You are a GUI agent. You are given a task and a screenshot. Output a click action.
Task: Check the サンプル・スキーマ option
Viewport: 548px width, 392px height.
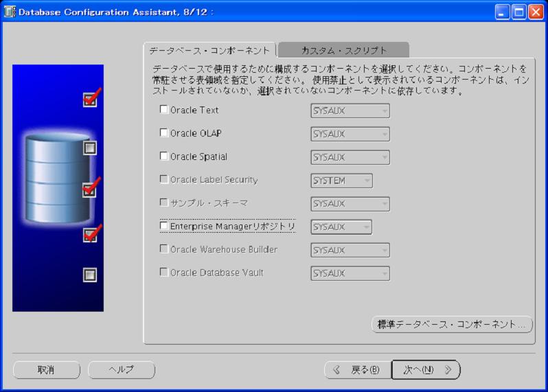[x=163, y=203]
